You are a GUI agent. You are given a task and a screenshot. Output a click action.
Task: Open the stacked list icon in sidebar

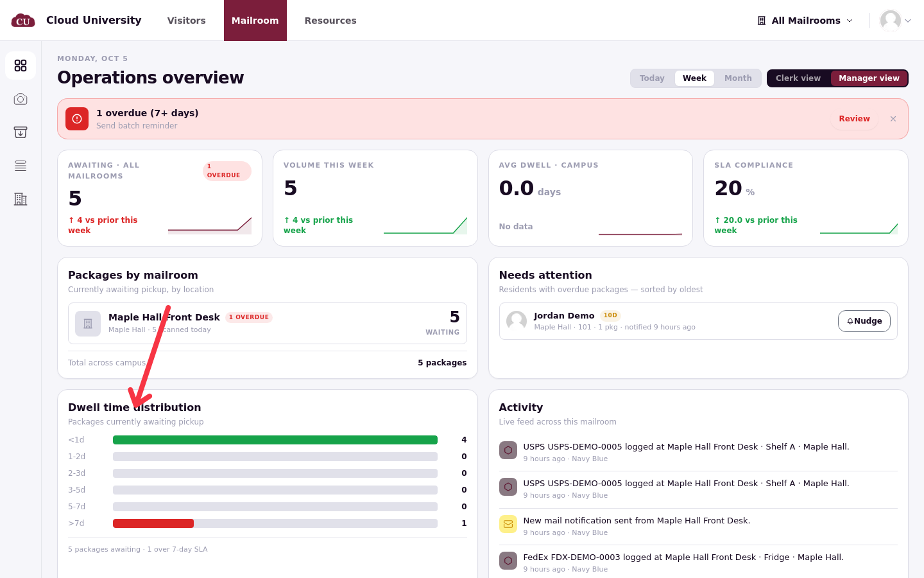(x=21, y=166)
